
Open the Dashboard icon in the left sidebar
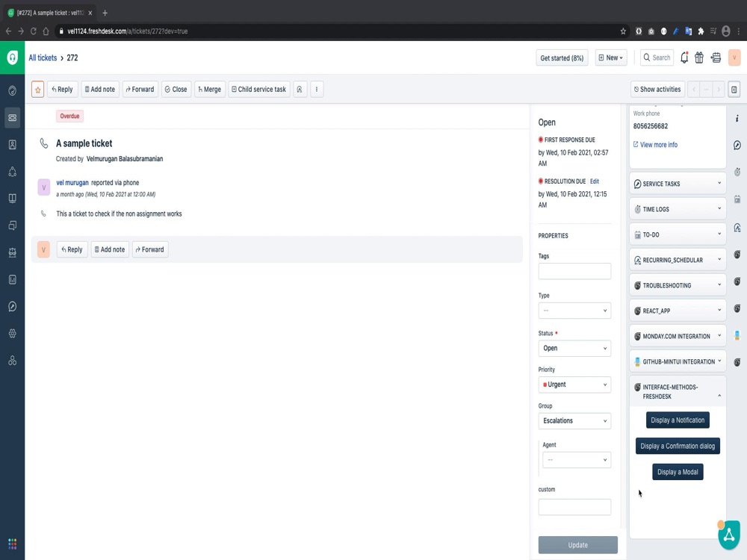click(13, 90)
